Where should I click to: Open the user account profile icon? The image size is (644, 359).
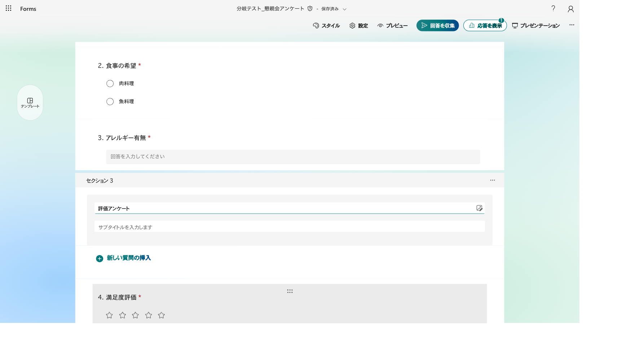click(570, 9)
